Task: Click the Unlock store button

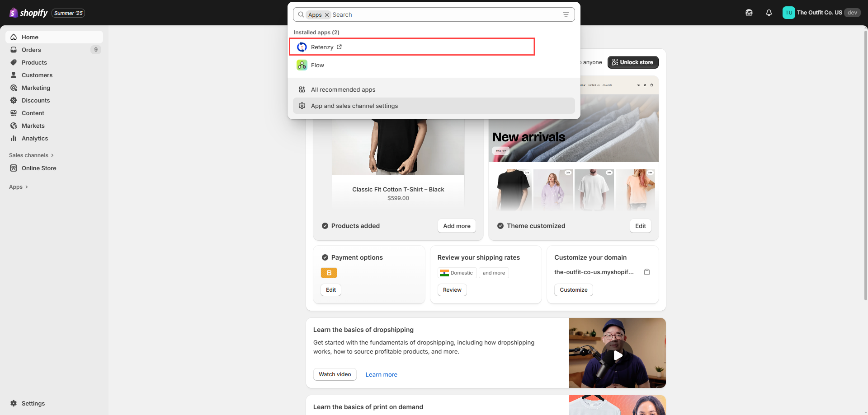Action: tap(632, 62)
